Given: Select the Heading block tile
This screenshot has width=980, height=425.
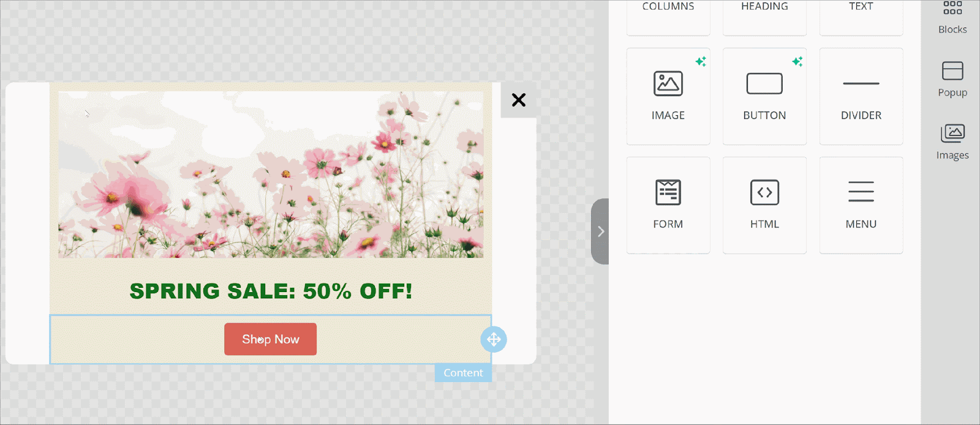Looking at the screenshot, I should coord(764,17).
